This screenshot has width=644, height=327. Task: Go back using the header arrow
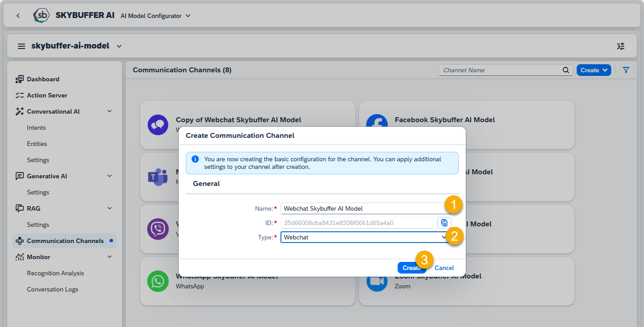click(x=18, y=16)
